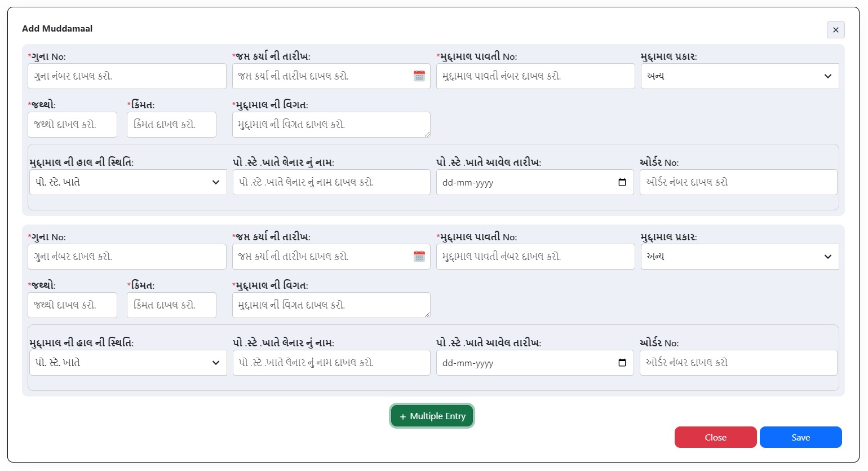Click the first કિંમત price field
Viewport: 868px width, 471px height.
click(x=171, y=125)
